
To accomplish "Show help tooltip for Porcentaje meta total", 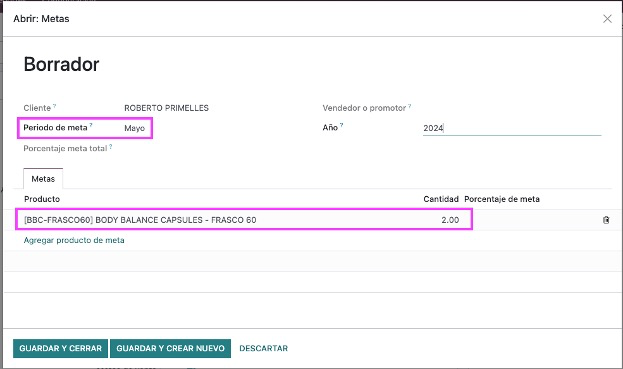I will (x=110, y=147).
